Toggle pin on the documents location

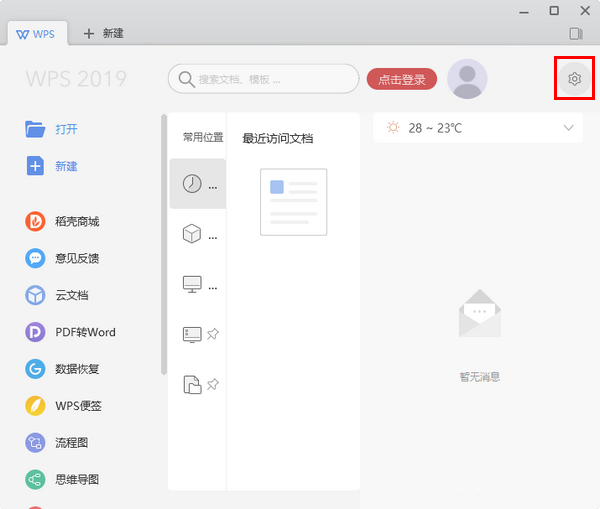[212, 384]
